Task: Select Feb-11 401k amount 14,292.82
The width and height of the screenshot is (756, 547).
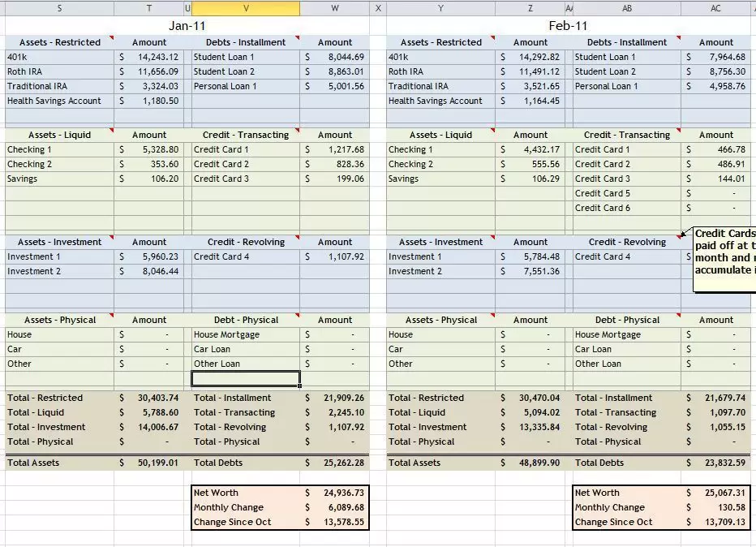Action: pyautogui.click(x=530, y=57)
